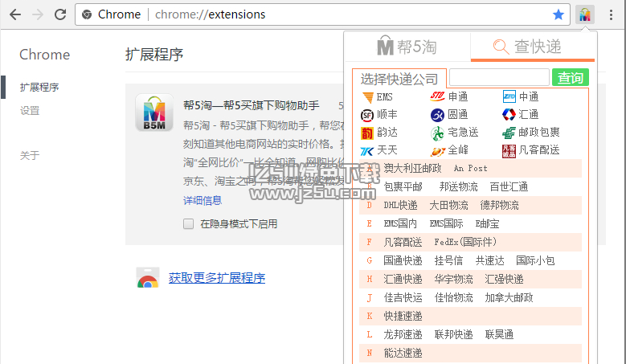Select 汇强快递 from the courier list
The height and width of the screenshot is (364, 626).
[x=504, y=279]
